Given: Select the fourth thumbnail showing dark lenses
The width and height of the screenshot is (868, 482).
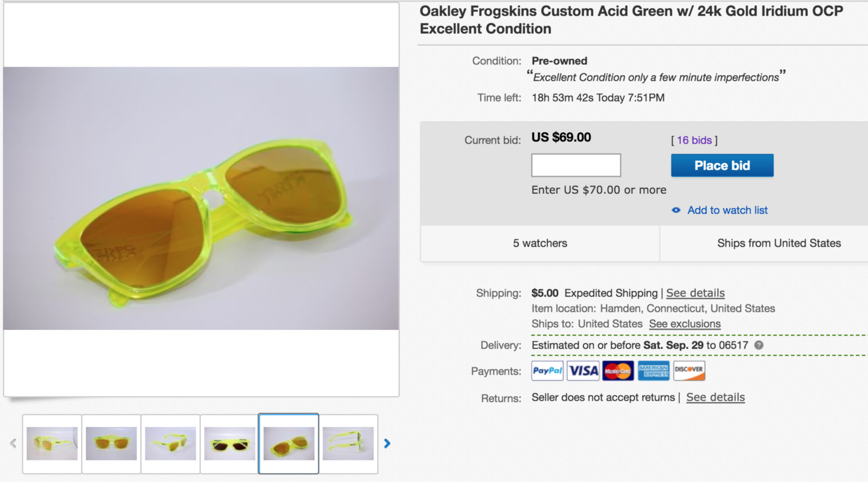Looking at the screenshot, I should 229,443.
